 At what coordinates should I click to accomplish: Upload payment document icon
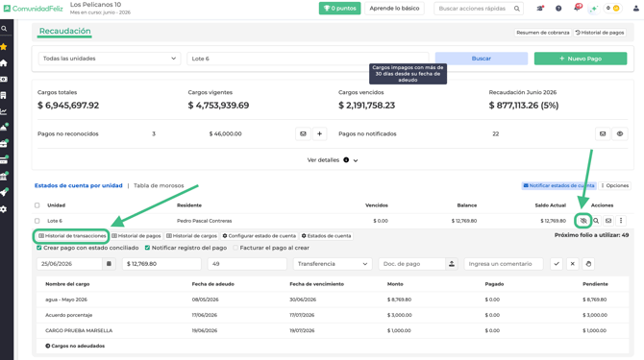point(452,264)
